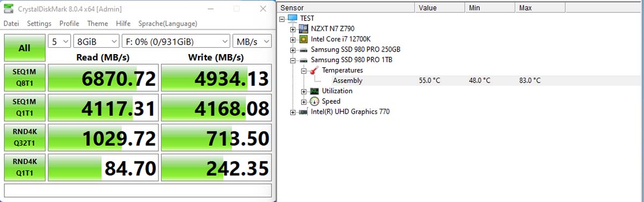This screenshot has width=644, height=202.
Task: Collapse the Temperatures node
Action: (x=304, y=71)
